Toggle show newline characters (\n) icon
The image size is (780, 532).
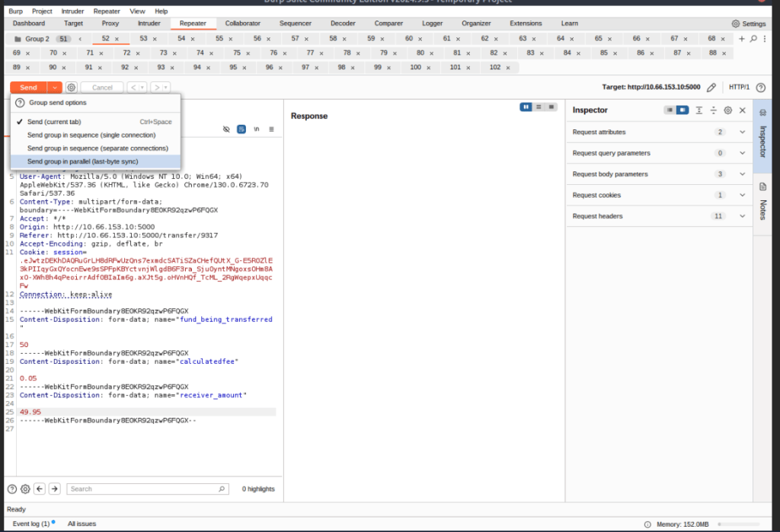coord(257,129)
